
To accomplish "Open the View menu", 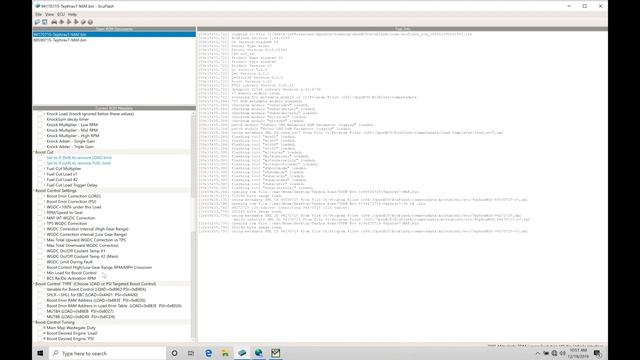I will tap(49, 14).
